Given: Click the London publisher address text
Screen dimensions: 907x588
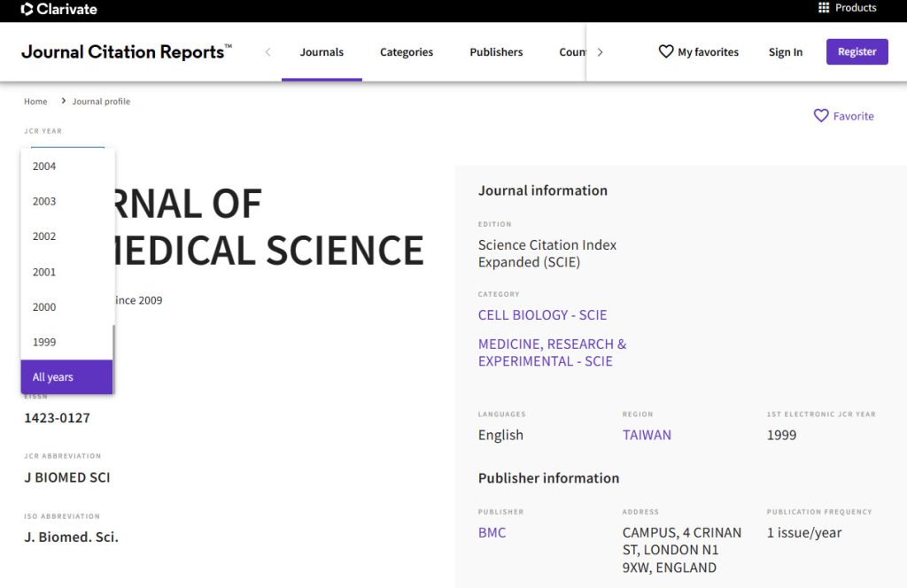Looking at the screenshot, I should coord(681,550).
